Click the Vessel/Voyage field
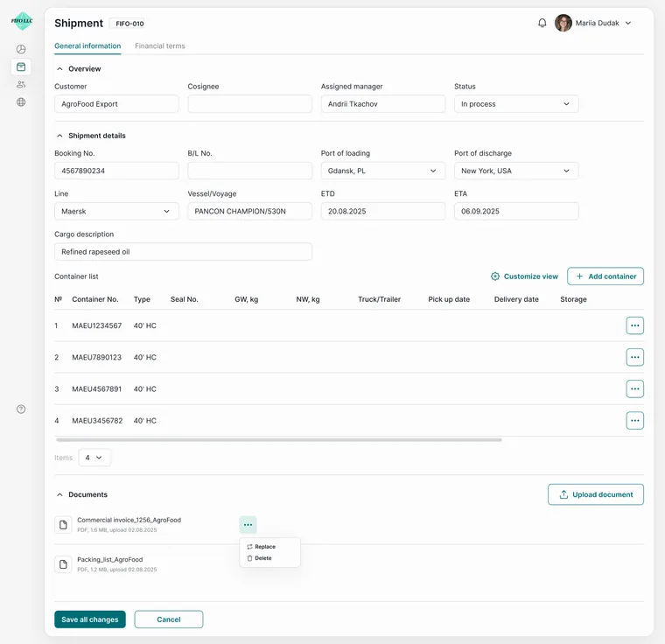Image resolution: width=665 pixels, height=644 pixels. coord(249,211)
